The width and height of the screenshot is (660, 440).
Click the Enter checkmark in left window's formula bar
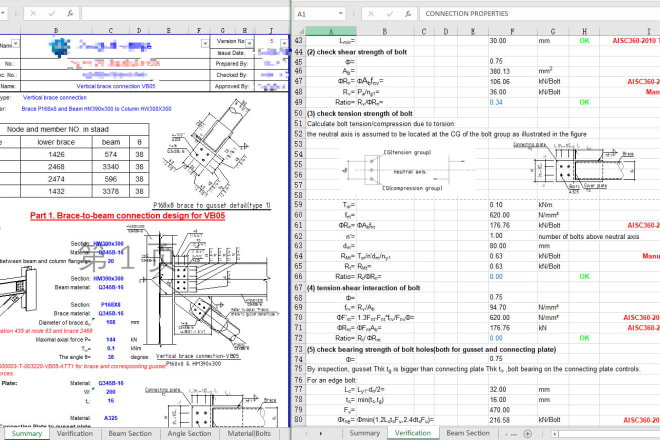pos(51,13)
